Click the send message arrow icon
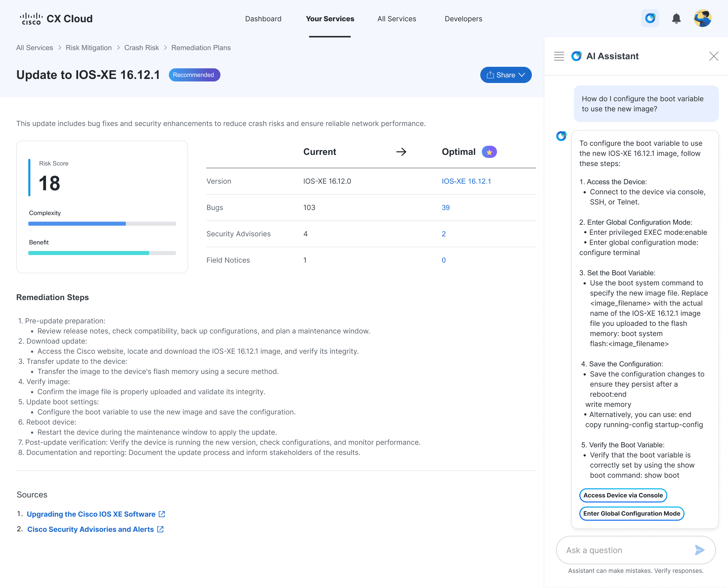Screen dimensions: 728x588 [x=699, y=550]
